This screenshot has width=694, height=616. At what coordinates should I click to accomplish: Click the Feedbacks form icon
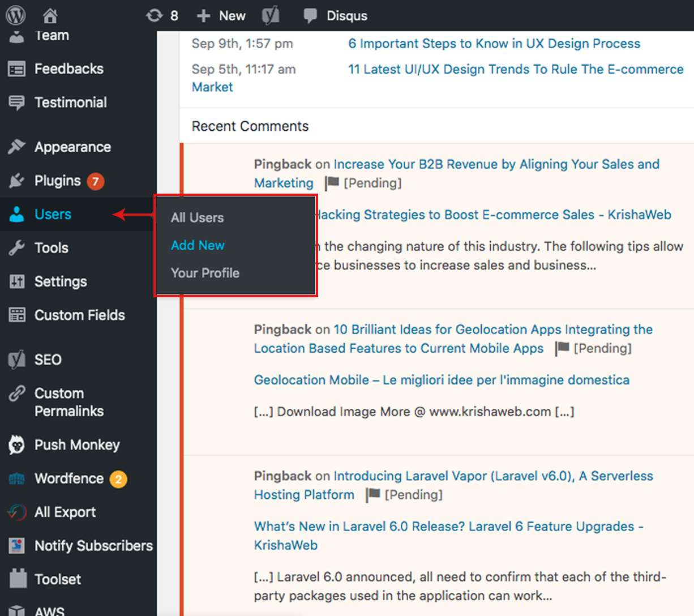(17, 69)
